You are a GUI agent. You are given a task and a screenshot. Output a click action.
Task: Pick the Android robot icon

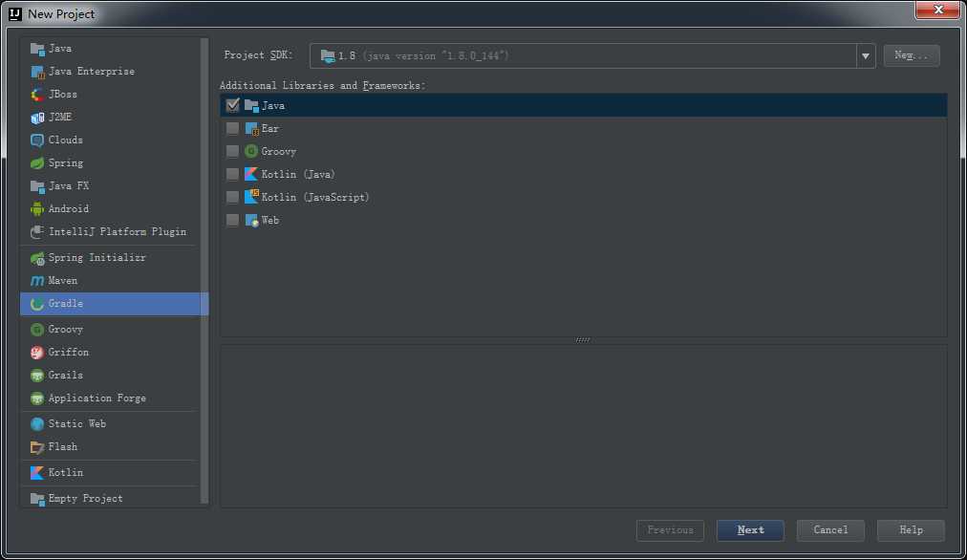37,209
